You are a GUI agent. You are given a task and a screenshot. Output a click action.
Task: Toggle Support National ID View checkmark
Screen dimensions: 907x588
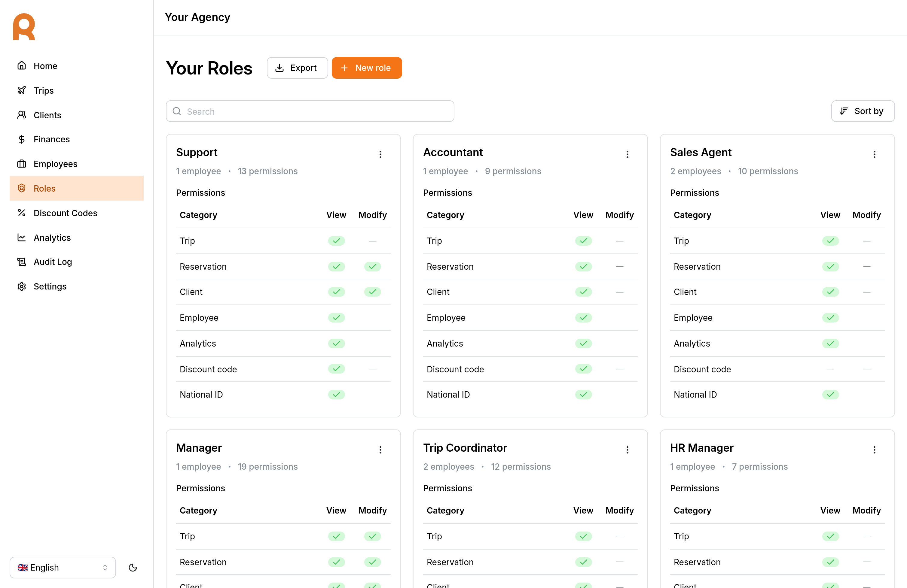pyautogui.click(x=336, y=395)
